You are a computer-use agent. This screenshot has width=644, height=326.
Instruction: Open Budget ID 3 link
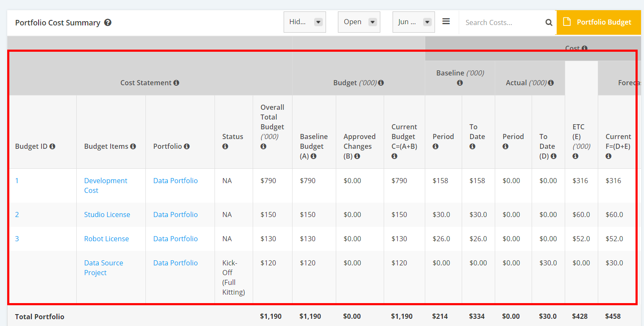(x=17, y=239)
